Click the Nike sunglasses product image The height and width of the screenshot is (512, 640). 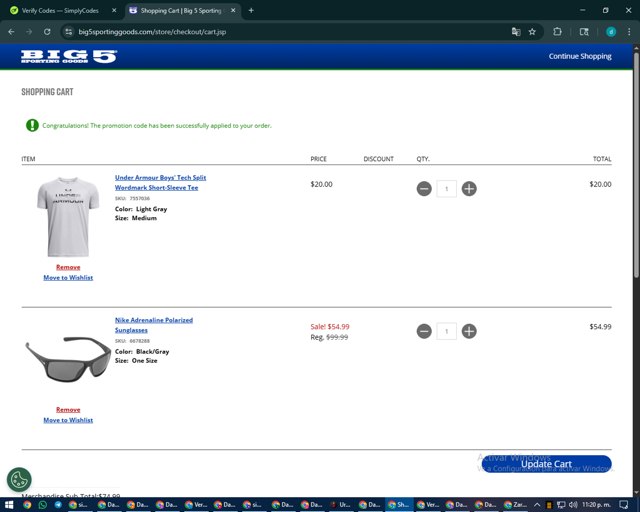68,359
